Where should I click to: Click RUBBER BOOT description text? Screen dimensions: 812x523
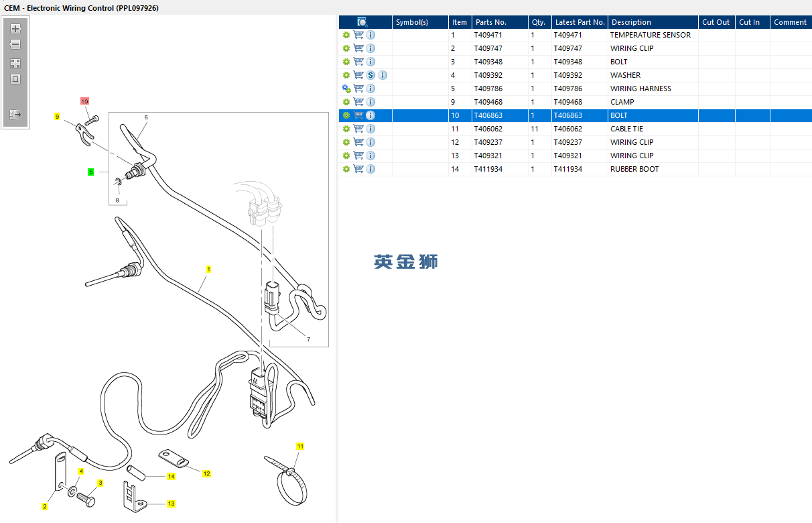point(634,169)
